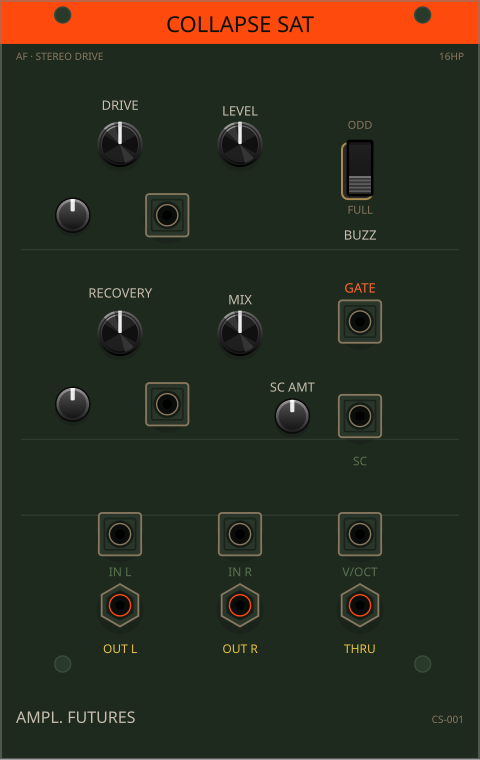Image resolution: width=480 pixels, height=760 pixels.
Task: Click the V/OCT label
Action: (x=360, y=572)
